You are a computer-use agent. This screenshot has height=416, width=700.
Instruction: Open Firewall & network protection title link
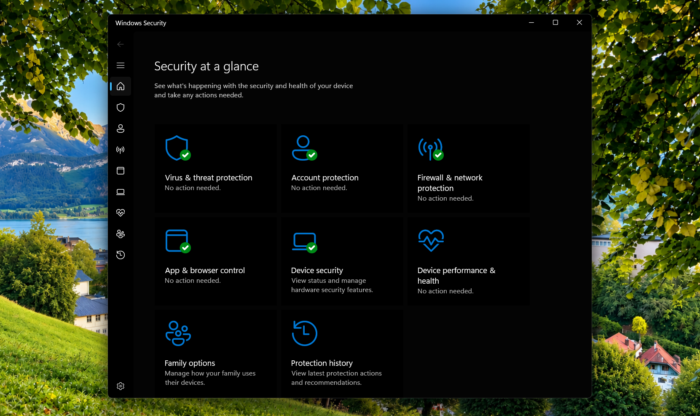450,183
